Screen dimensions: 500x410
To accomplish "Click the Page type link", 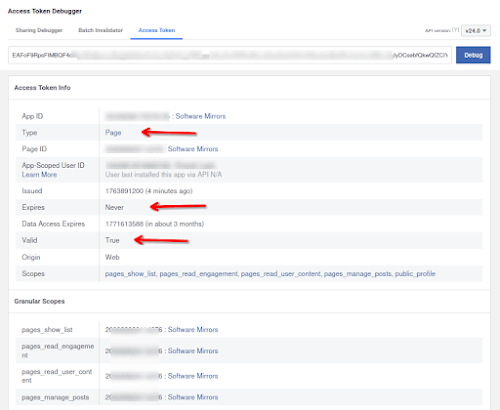I will pyautogui.click(x=113, y=133).
